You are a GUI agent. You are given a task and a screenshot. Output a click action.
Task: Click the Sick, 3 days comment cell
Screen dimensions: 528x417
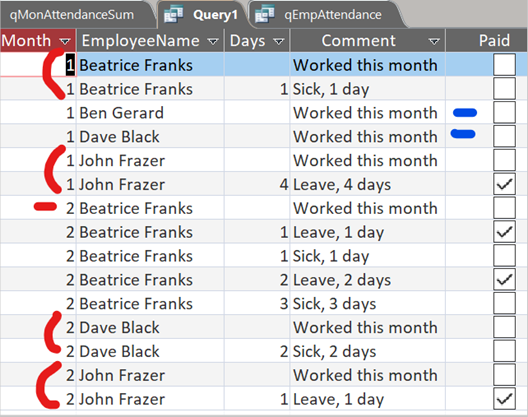click(x=368, y=303)
